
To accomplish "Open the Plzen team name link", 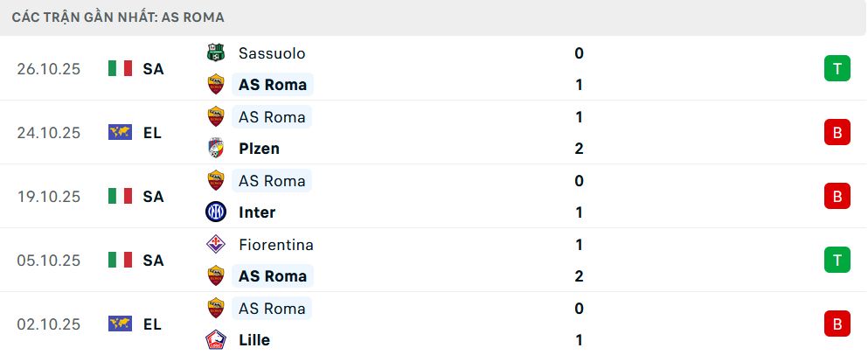I will point(259,149).
